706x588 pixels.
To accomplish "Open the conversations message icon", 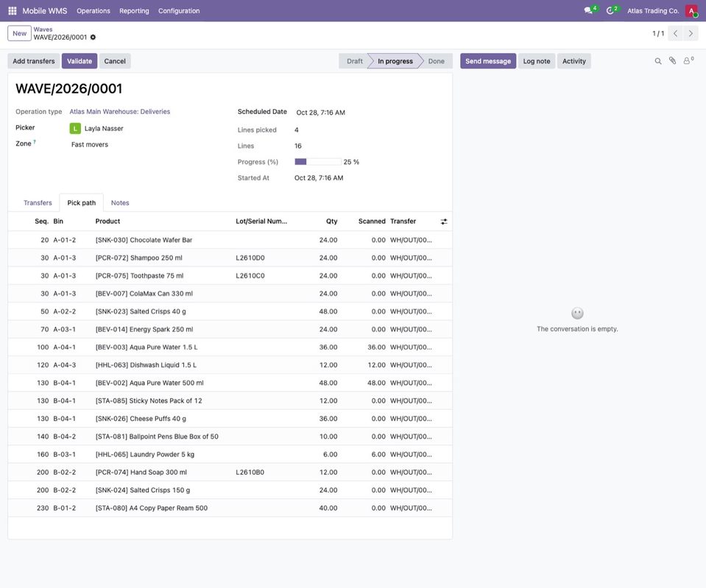I will [588, 10].
